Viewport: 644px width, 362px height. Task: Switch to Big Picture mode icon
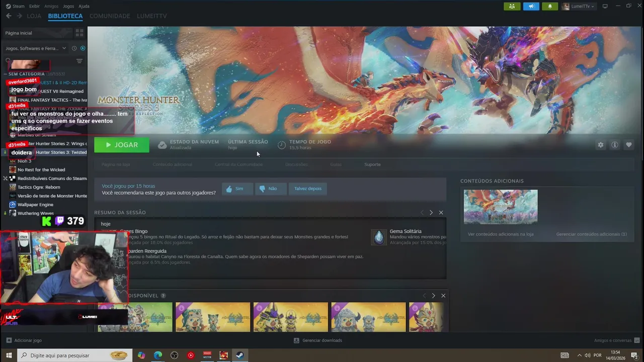click(605, 6)
